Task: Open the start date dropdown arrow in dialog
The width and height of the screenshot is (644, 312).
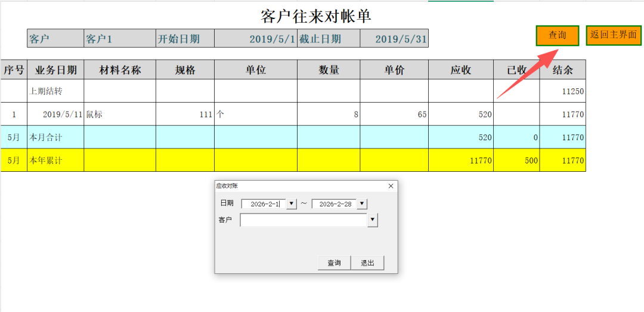Action: pos(292,204)
